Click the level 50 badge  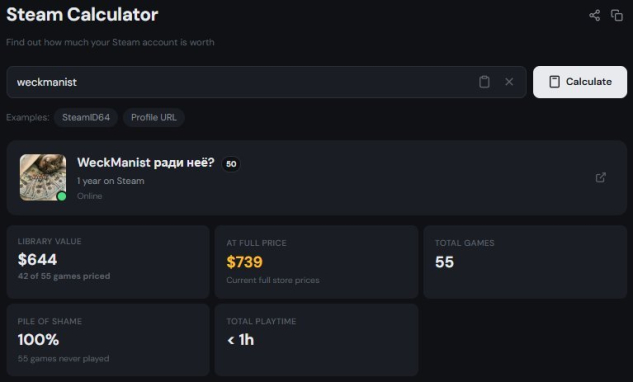pos(231,164)
